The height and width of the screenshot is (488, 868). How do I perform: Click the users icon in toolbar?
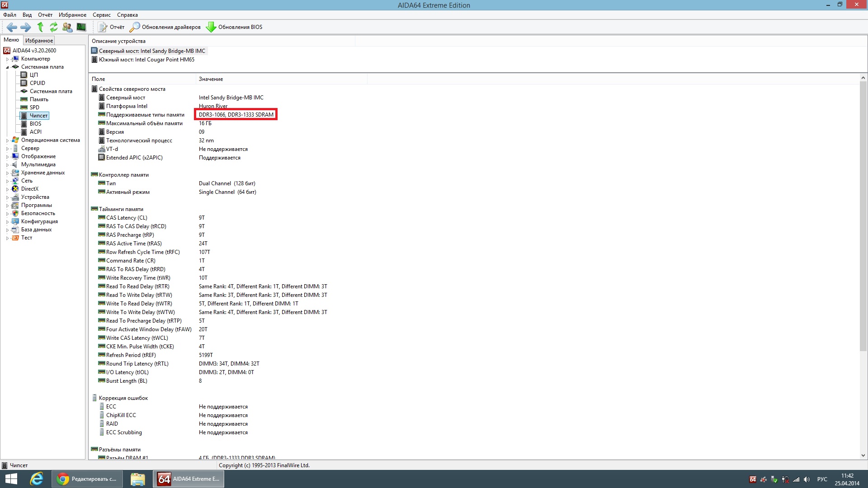[x=67, y=27]
